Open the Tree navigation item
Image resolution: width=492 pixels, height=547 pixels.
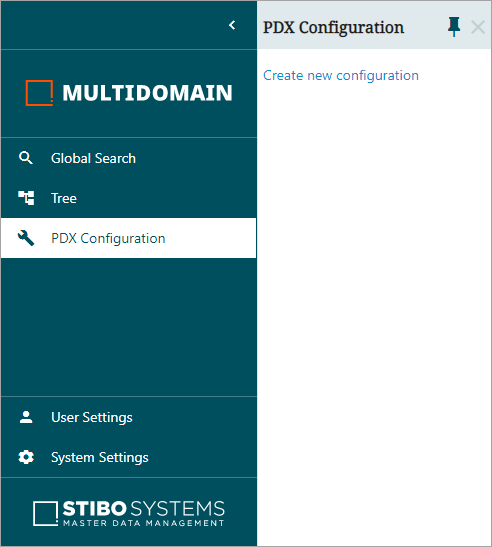(x=128, y=198)
